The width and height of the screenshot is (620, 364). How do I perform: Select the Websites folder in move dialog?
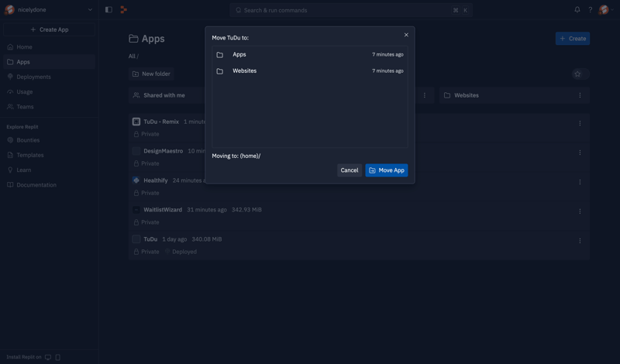pos(309,70)
